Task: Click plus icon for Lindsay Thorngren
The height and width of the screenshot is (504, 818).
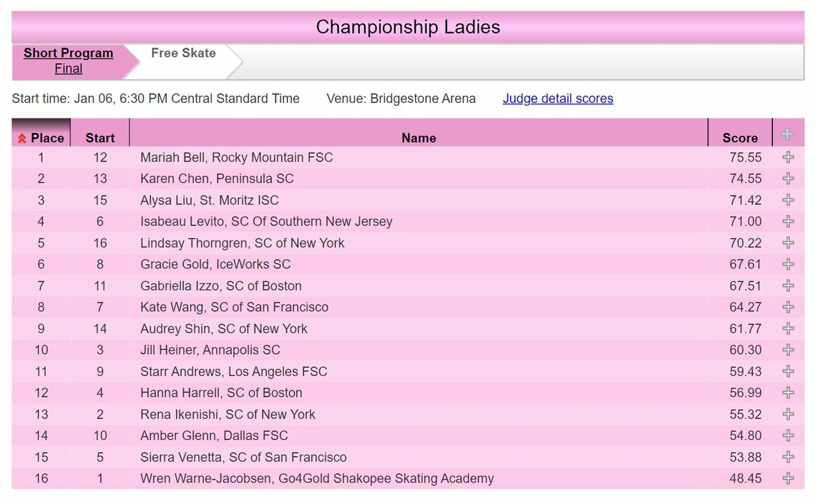Action: coord(788,243)
